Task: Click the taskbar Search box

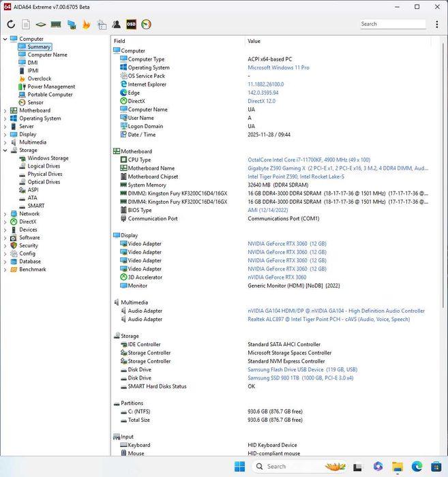Action: tap(300, 466)
